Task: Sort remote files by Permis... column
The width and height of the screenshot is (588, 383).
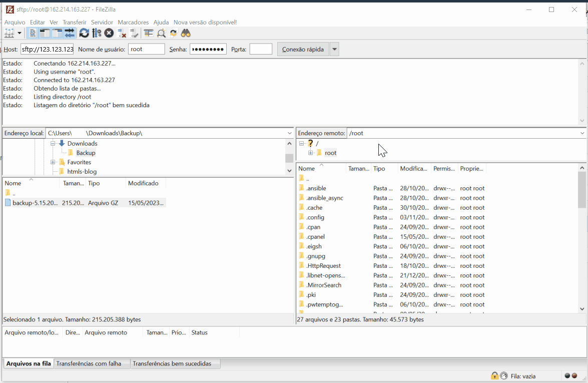Action: pyautogui.click(x=444, y=168)
